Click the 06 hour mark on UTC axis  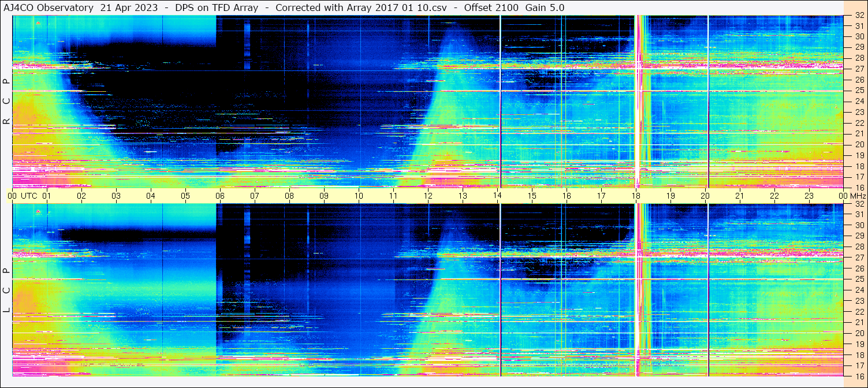(x=219, y=196)
